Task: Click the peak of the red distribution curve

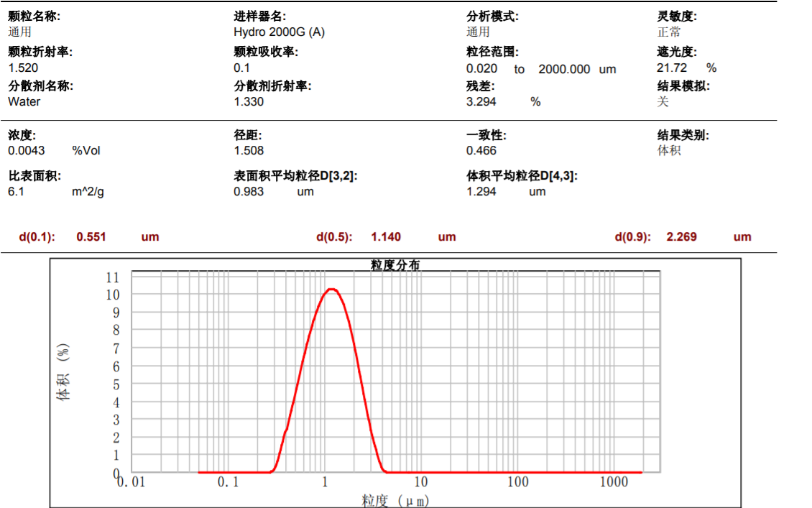Action: tap(331, 289)
